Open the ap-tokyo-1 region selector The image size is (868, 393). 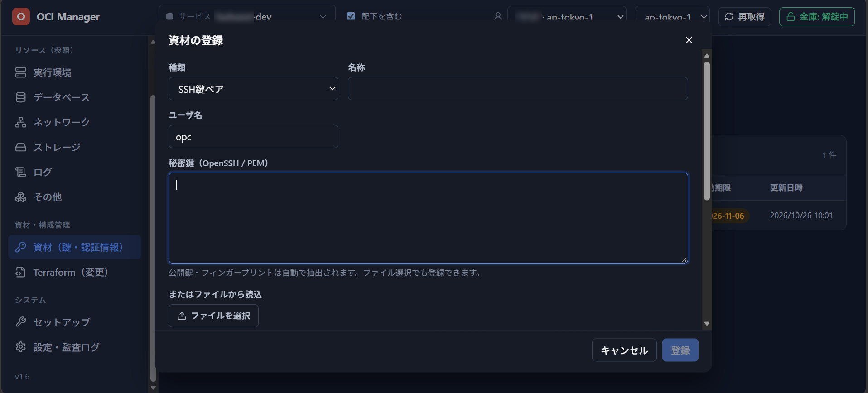coord(672,17)
